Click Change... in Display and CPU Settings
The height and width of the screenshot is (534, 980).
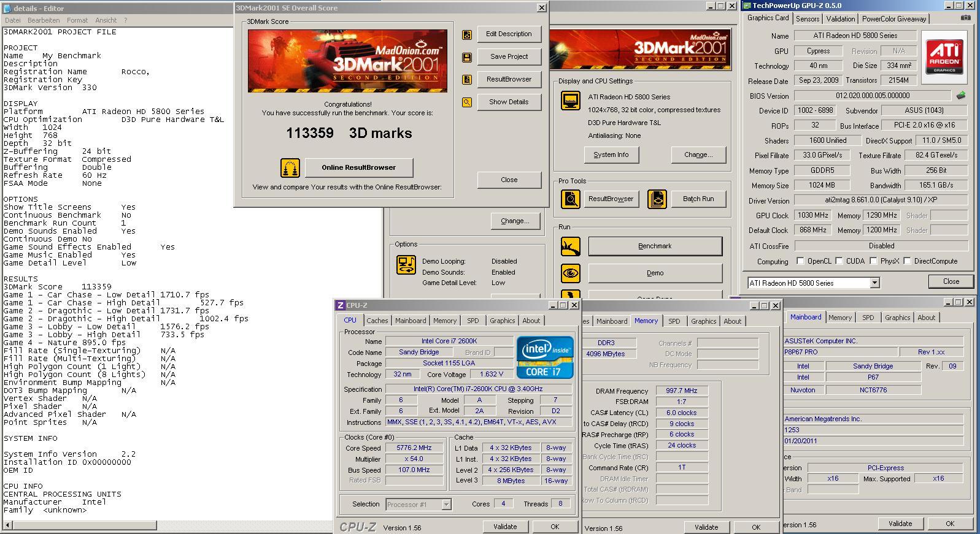pyautogui.click(x=698, y=155)
